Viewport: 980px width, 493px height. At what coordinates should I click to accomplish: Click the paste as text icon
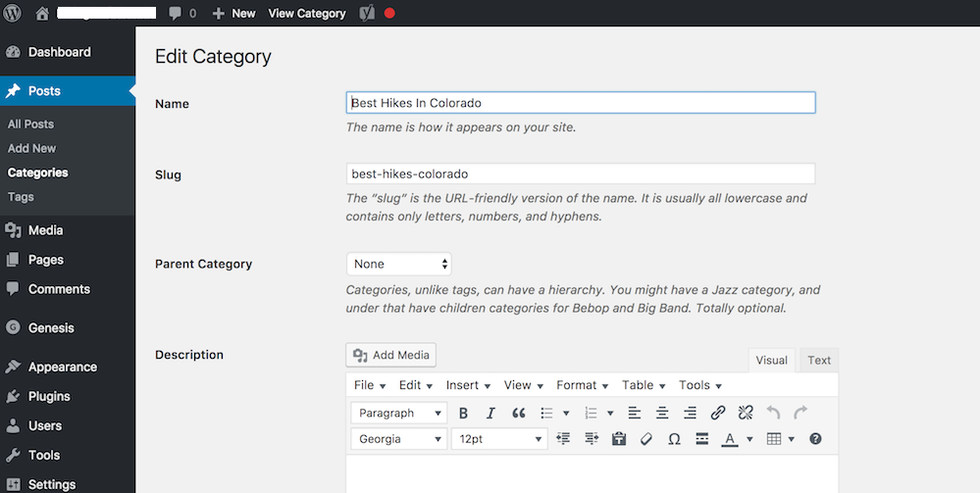[619, 439]
